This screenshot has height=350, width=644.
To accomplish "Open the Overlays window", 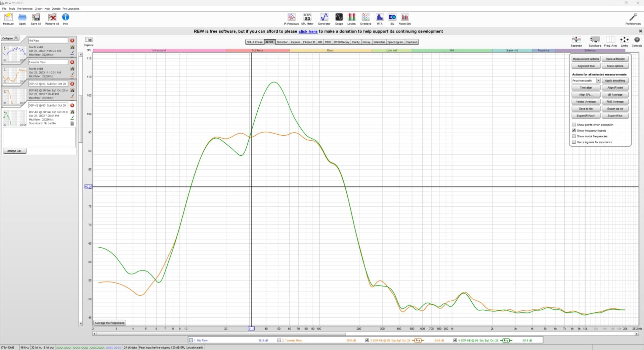I will [366, 19].
